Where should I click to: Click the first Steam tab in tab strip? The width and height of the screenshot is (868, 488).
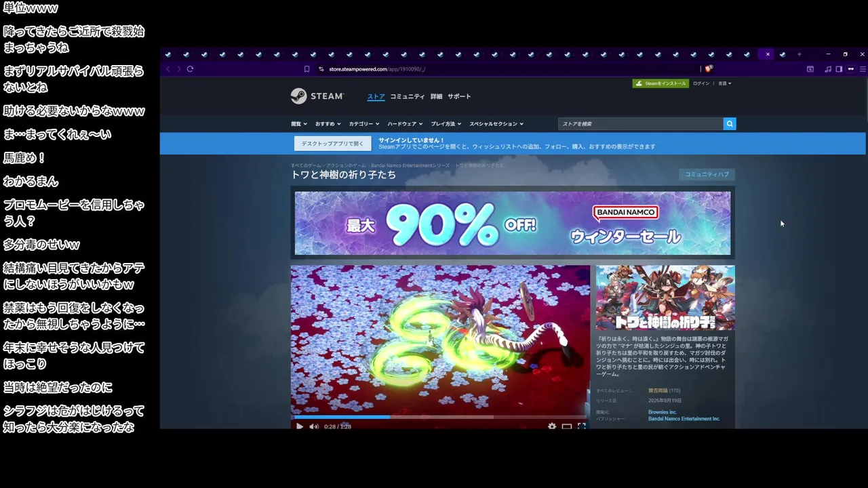[168, 54]
